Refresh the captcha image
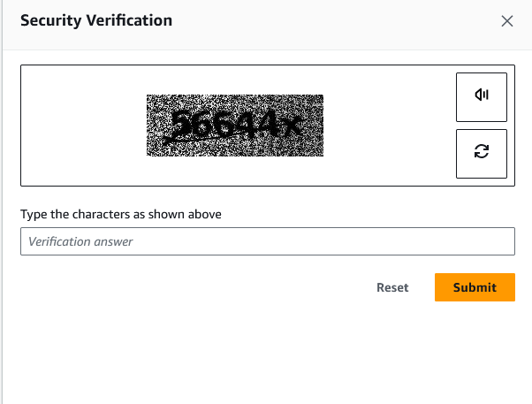Screen dimensions: 532x404 pos(482,154)
